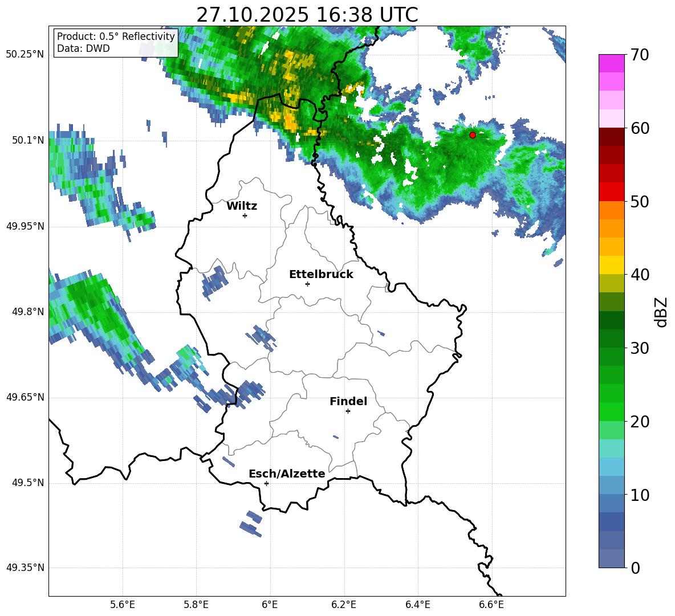Click the olive colorbar segment below 40

611,283
